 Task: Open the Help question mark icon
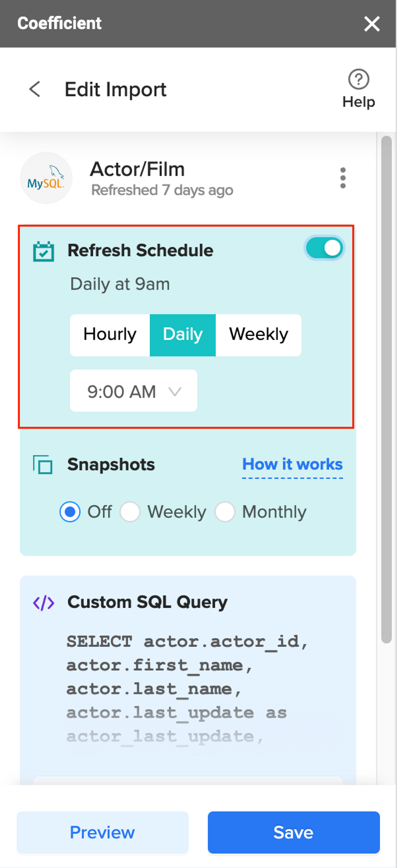point(358,79)
